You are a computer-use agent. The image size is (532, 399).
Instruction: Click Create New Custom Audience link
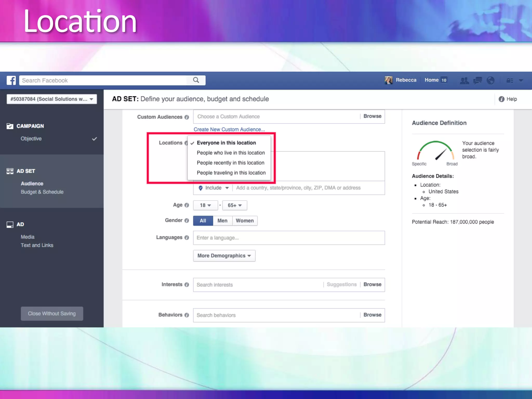tap(229, 129)
